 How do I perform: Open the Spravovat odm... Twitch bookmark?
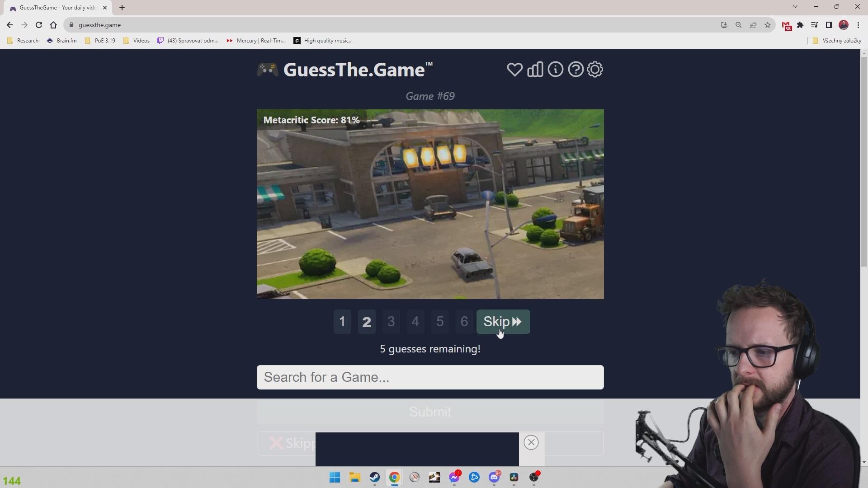click(188, 41)
